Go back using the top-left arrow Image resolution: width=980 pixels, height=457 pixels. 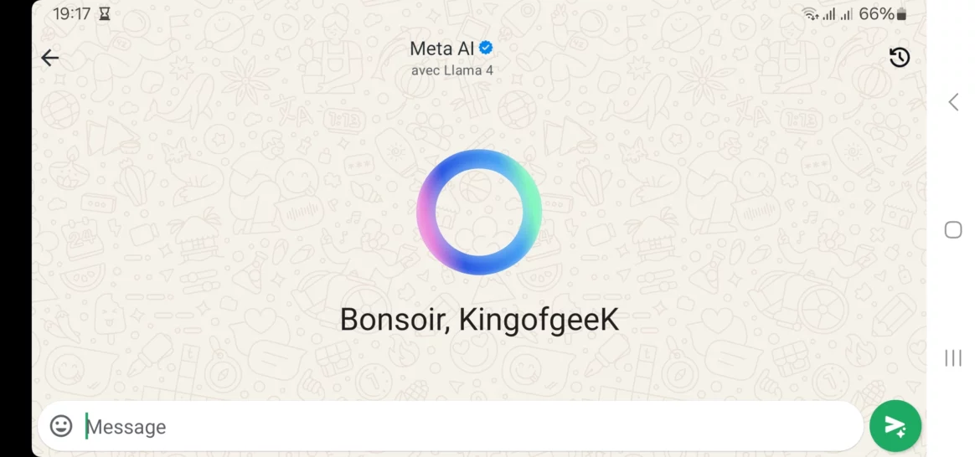point(49,58)
